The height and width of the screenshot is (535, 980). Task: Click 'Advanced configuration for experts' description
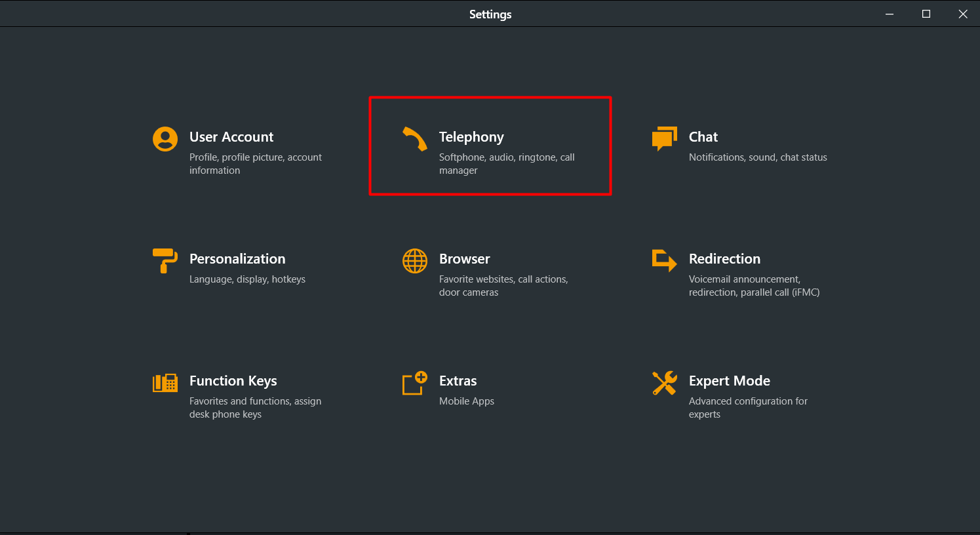click(749, 408)
